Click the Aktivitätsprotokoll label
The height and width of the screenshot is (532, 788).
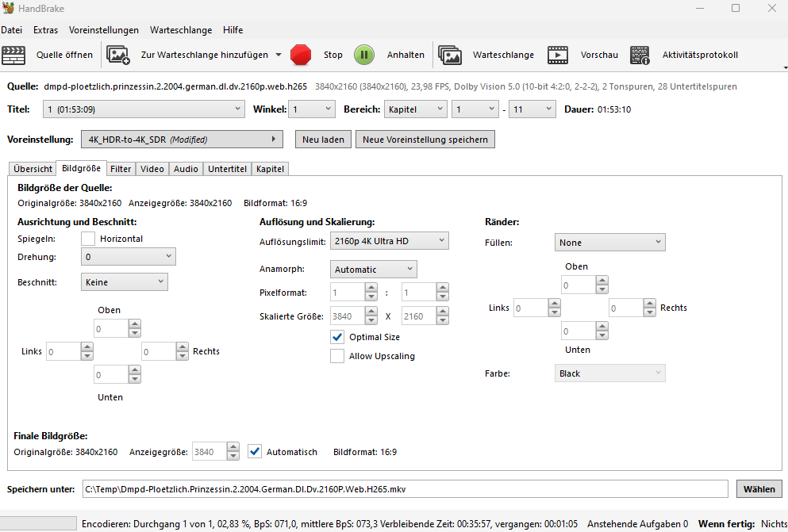tap(700, 55)
